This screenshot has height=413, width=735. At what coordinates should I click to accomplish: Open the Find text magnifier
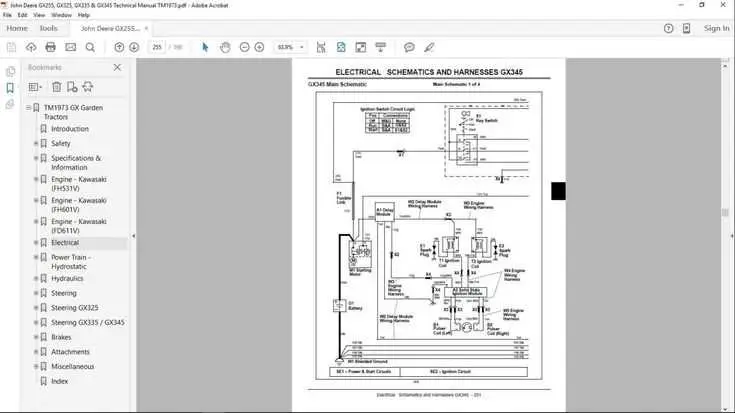(90, 47)
